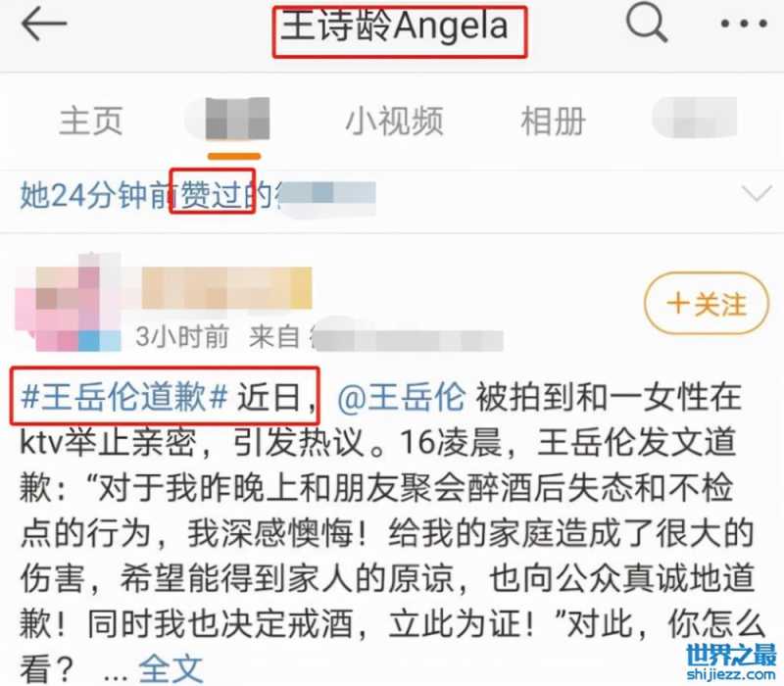This screenshot has height=686, width=784.
Task: Open the blurred post source after 来自
Action: pyautogui.click(x=406, y=336)
